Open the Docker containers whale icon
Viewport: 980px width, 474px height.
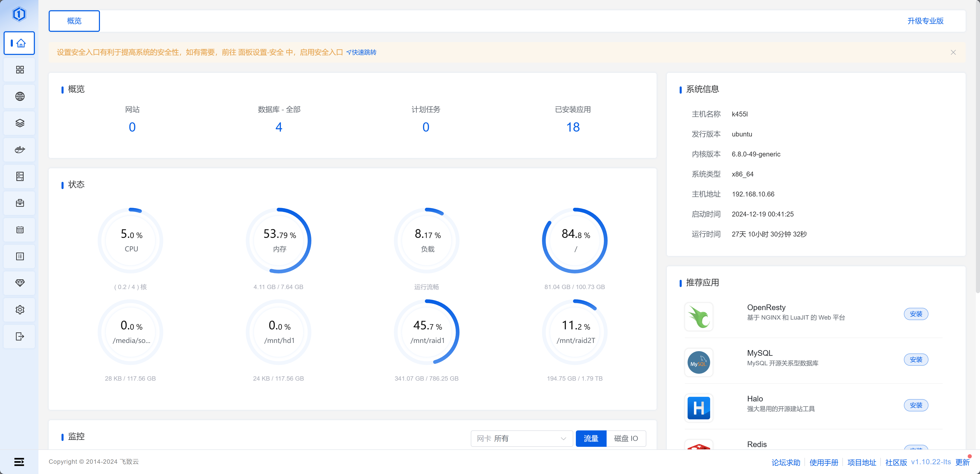[x=20, y=150]
